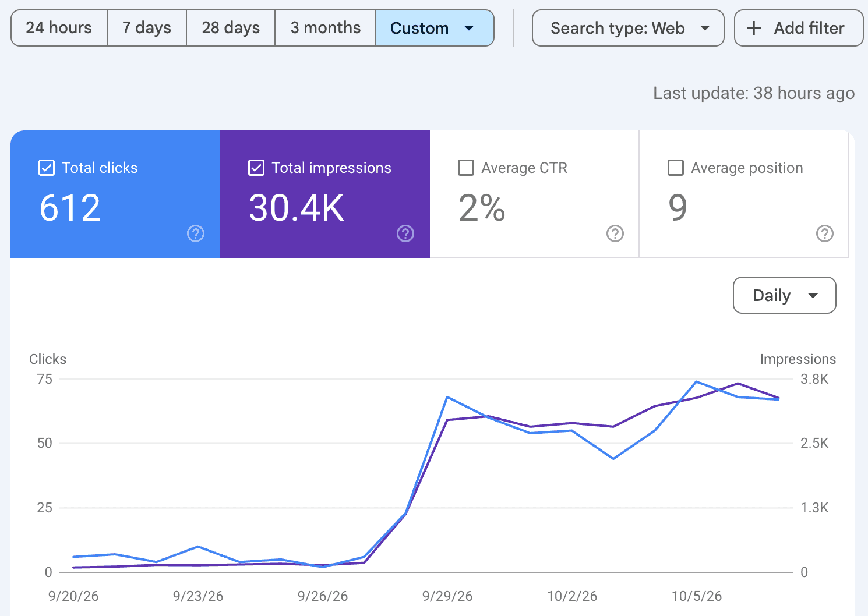Uncheck the Total clicks checkbox
Screen dimensions: 868x616
(x=47, y=168)
